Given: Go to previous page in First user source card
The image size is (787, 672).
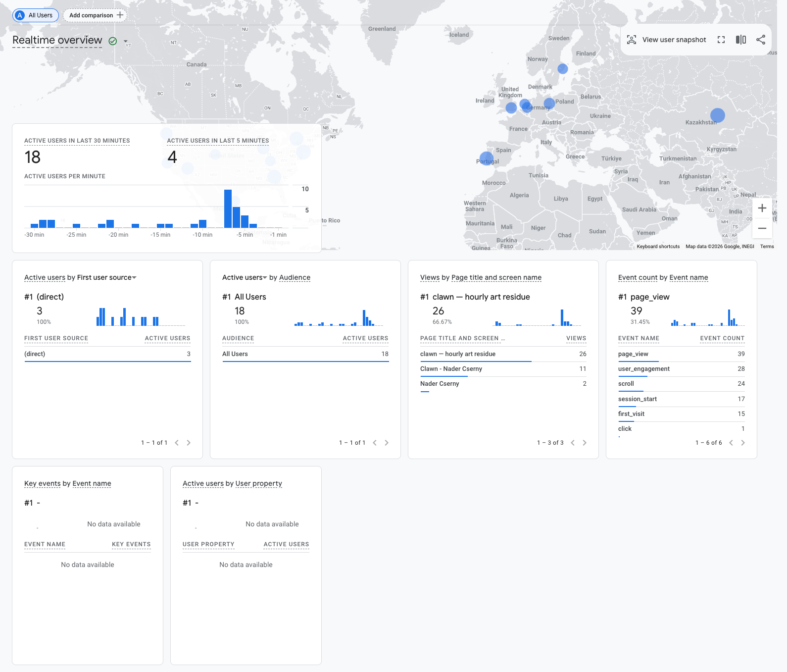Looking at the screenshot, I should pos(177,443).
